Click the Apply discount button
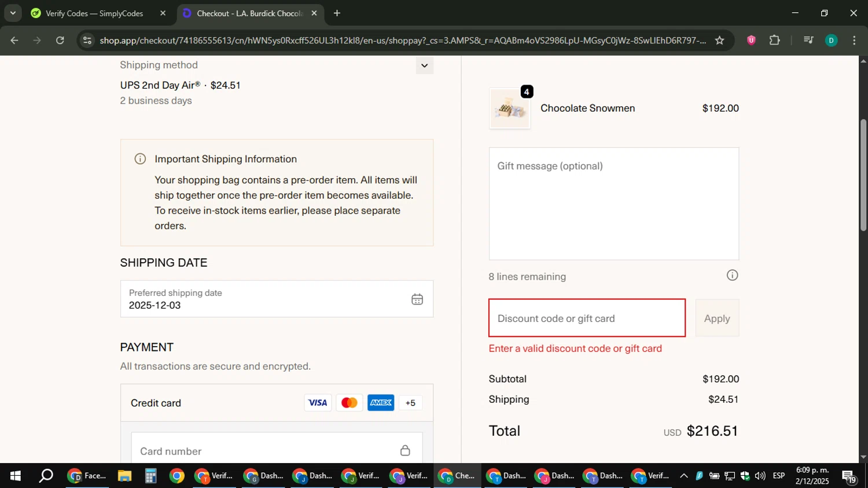This screenshot has height=488, width=868. (717, 318)
